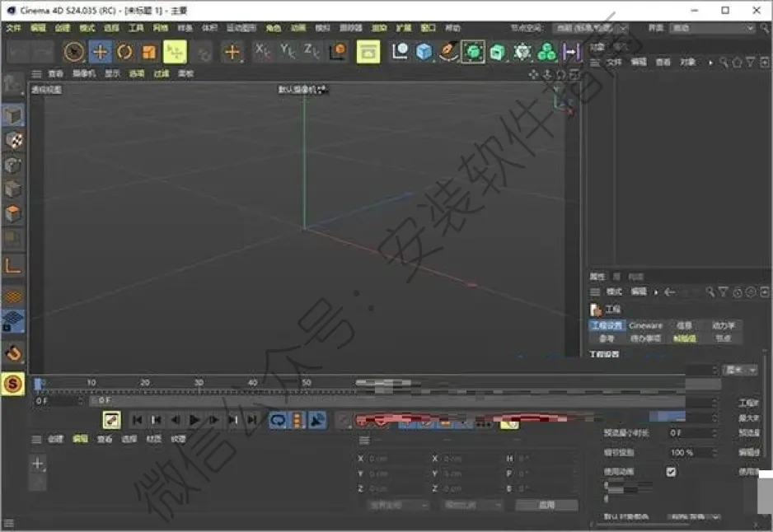Viewport: 773px width, 532px height.
Task: Open the 节点空间 dropdown
Action: pos(590,28)
